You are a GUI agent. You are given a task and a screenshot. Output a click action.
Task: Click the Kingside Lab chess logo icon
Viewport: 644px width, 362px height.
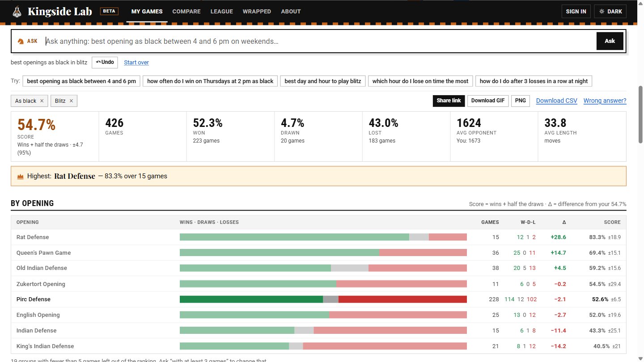click(17, 11)
